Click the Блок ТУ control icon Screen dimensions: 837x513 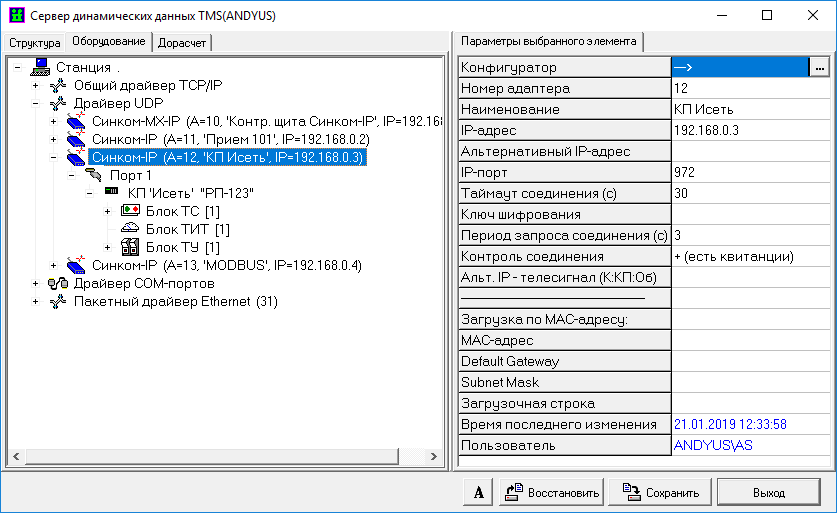130,247
